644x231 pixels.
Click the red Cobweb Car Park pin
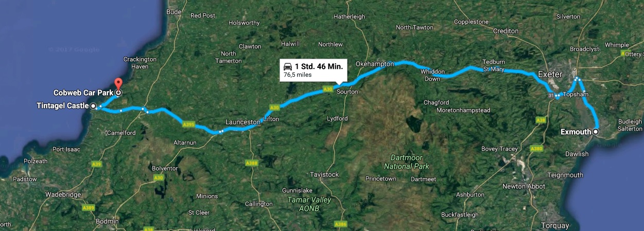(x=118, y=84)
